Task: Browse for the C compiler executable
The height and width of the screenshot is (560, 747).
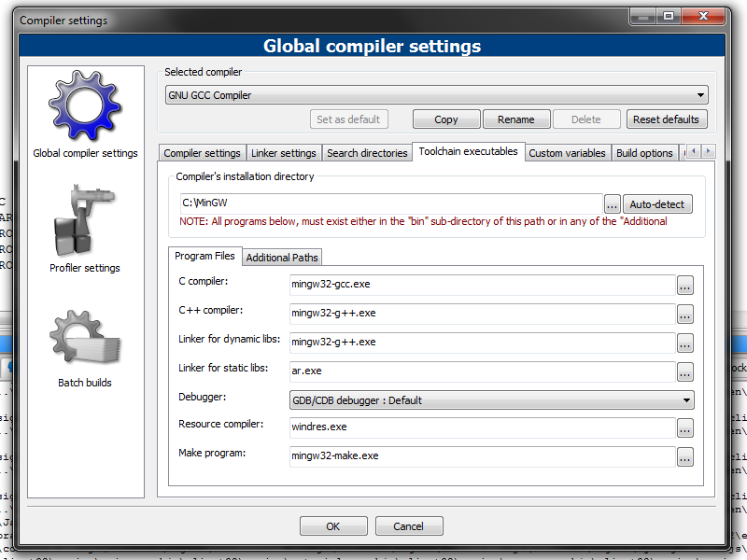Action: 684,285
